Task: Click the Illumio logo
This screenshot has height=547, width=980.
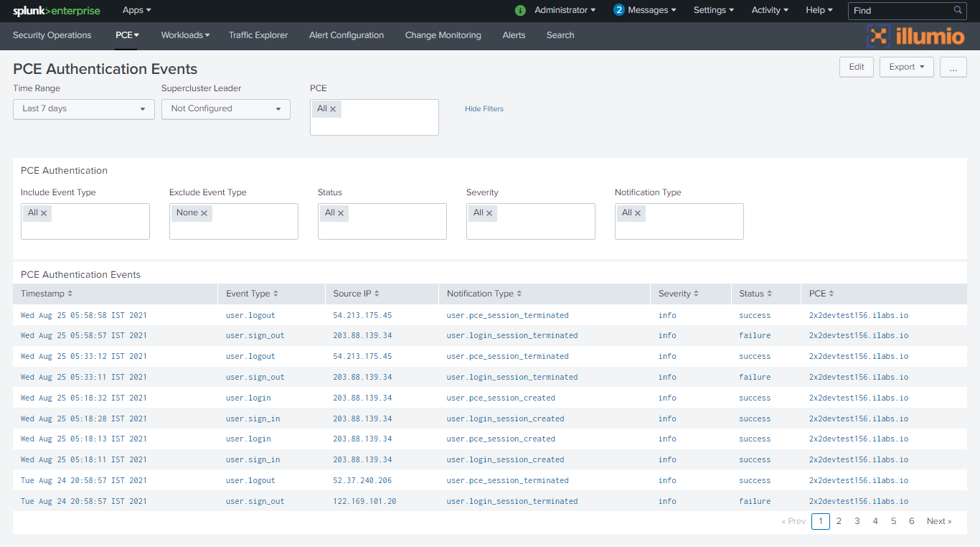Action: pyautogui.click(x=915, y=36)
